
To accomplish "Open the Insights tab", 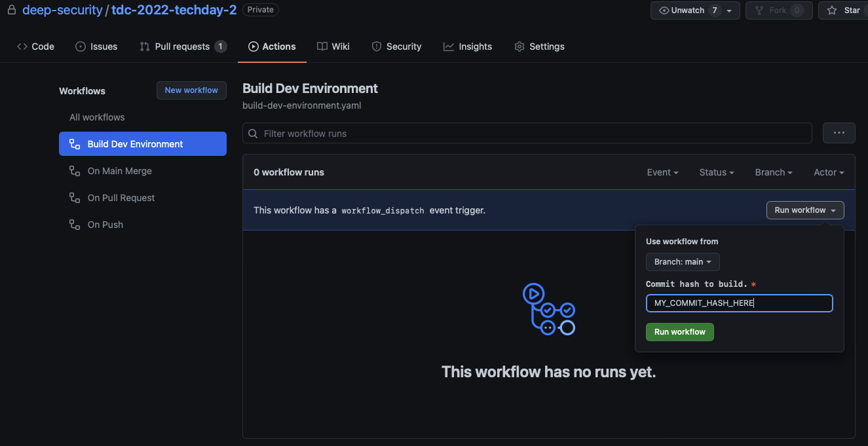I will 468,46.
